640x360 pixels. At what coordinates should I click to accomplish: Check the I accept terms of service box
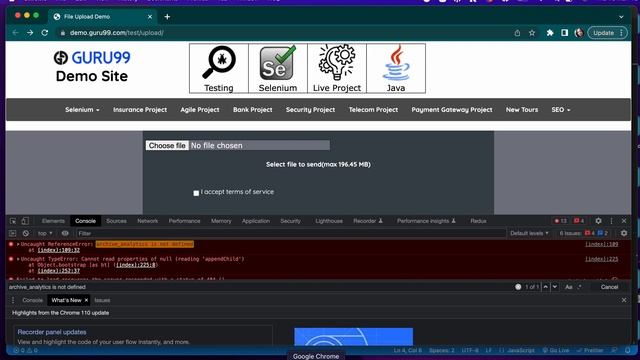[196, 193]
